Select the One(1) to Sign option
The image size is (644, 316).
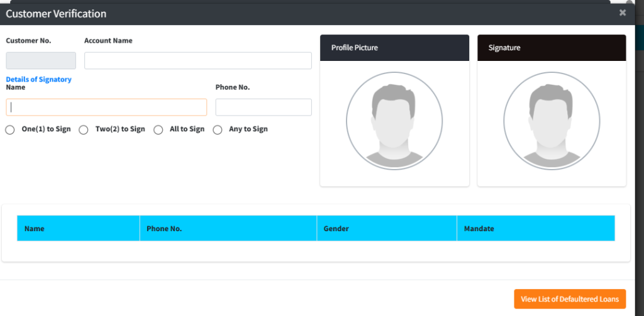click(x=10, y=130)
